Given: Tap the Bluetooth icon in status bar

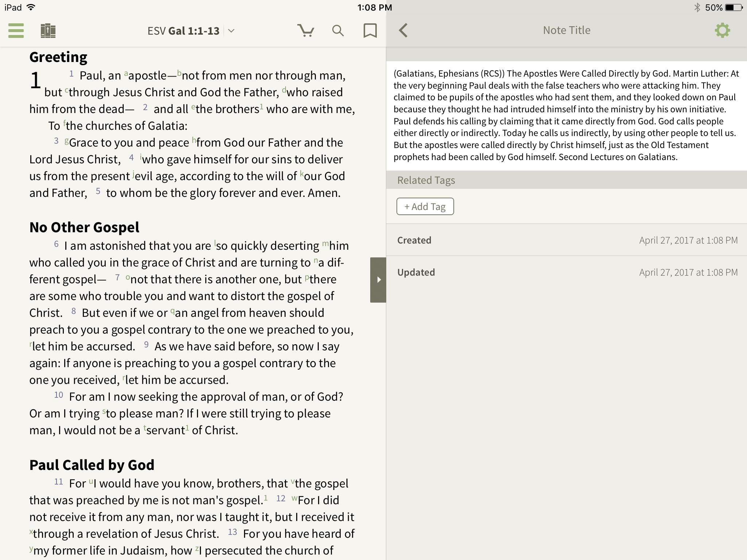Looking at the screenshot, I should coord(697,7).
